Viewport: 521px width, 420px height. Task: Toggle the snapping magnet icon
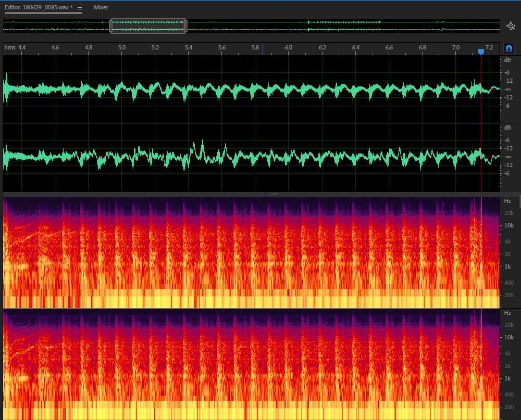pos(509,48)
